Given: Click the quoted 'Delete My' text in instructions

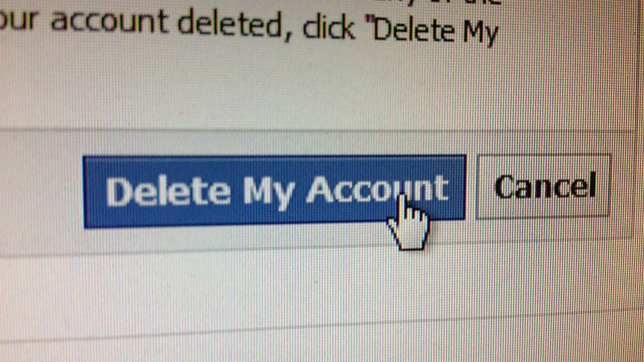Looking at the screenshot, I should (435, 31).
